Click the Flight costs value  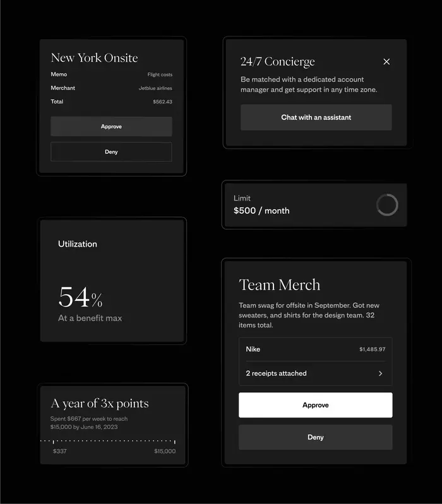click(160, 74)
